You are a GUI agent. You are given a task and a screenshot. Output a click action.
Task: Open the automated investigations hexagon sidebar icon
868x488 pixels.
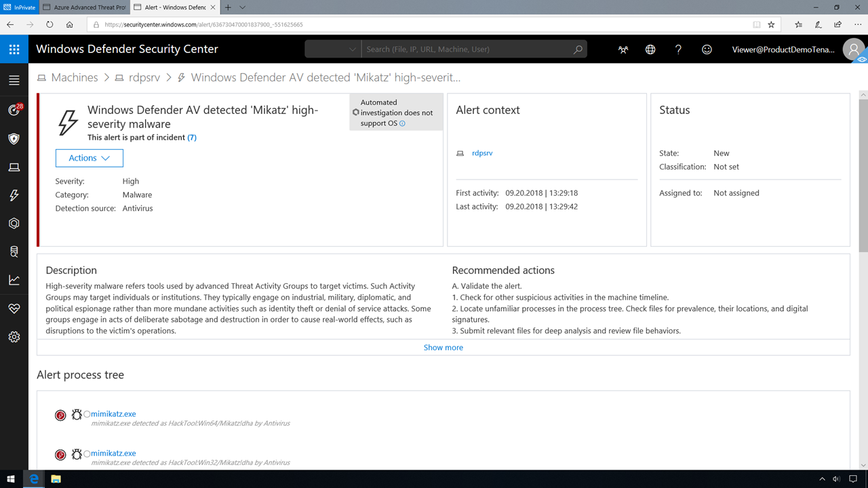[x=14, y=224]
